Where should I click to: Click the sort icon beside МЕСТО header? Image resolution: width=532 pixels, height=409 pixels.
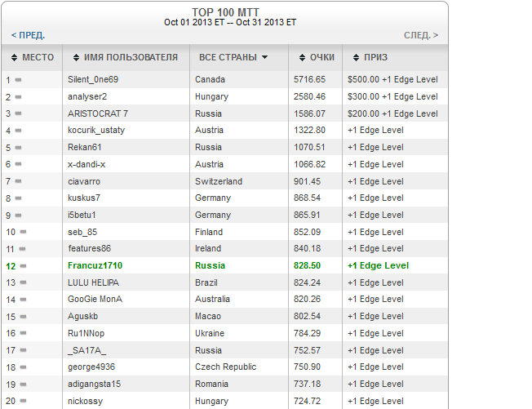[14, 58]
